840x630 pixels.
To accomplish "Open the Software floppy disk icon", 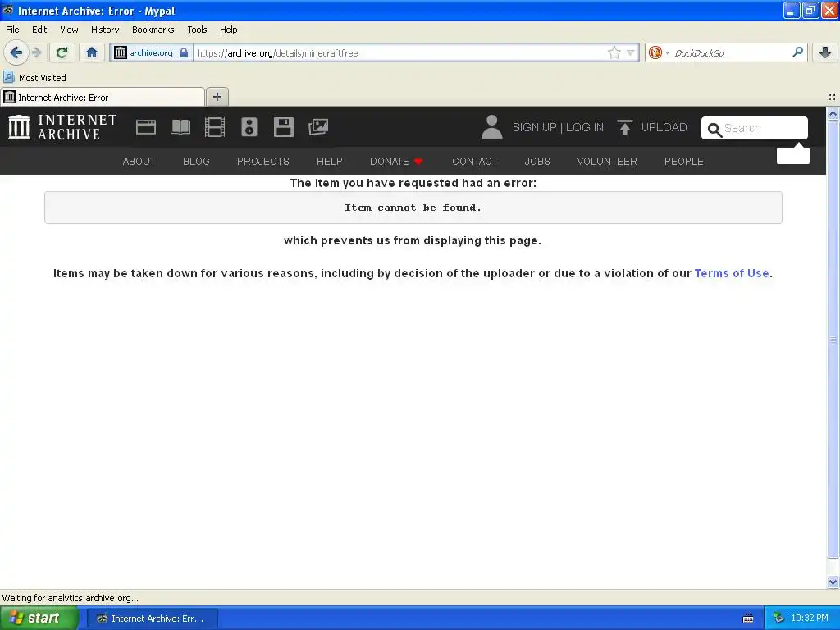I will 283,127.
